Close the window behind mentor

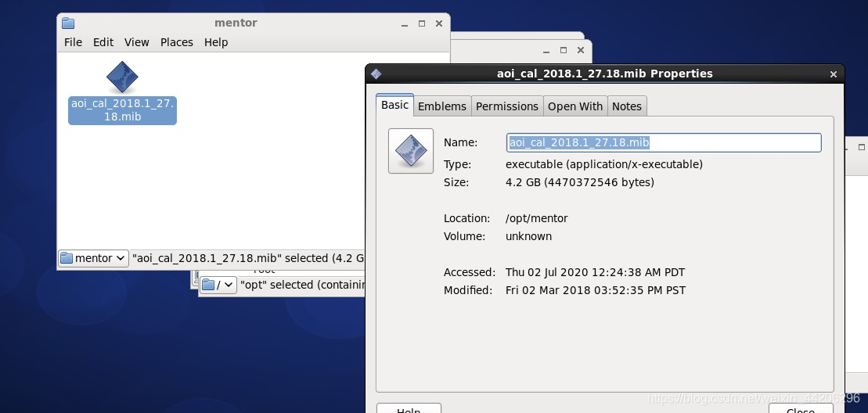click(581, 50)
